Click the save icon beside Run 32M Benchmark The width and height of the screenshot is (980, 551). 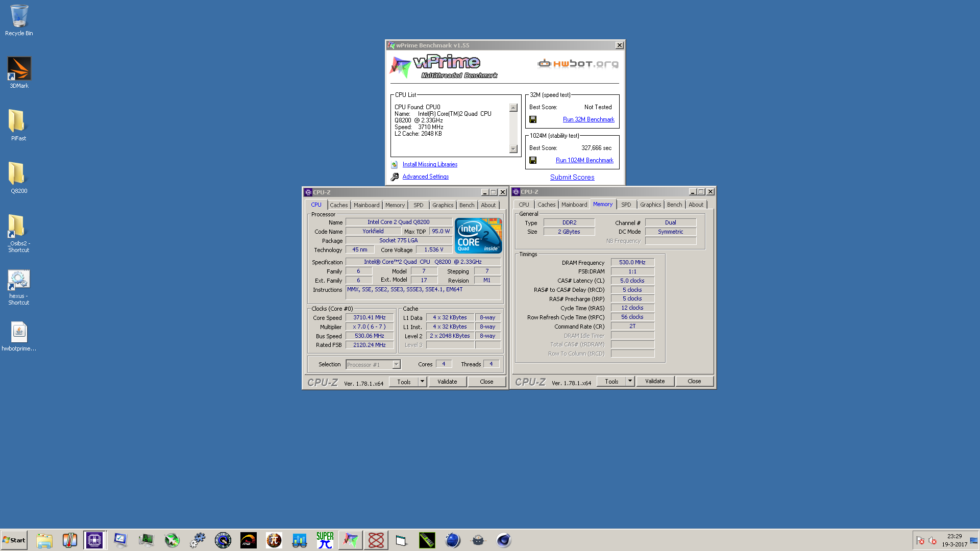[533, 119]
